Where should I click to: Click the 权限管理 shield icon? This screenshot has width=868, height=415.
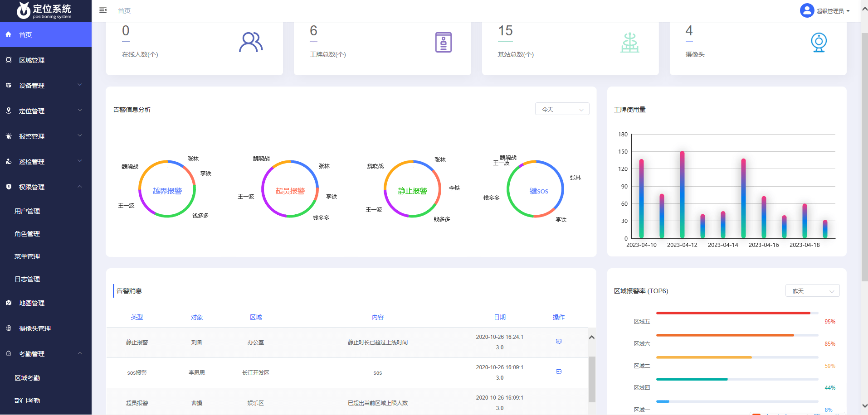coord(8,187)
